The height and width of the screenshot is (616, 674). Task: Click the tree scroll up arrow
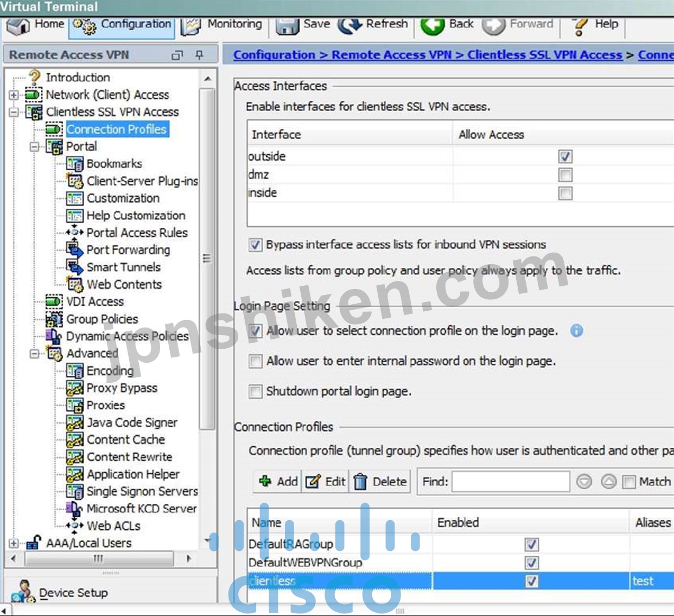(x=207, y=79)
